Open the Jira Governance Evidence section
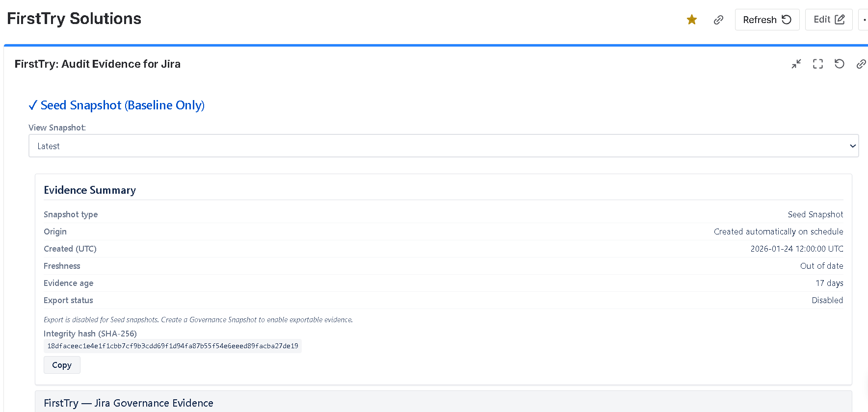This screenshot has width=868, height=412. pyautogui.click(x=129, y=403)
